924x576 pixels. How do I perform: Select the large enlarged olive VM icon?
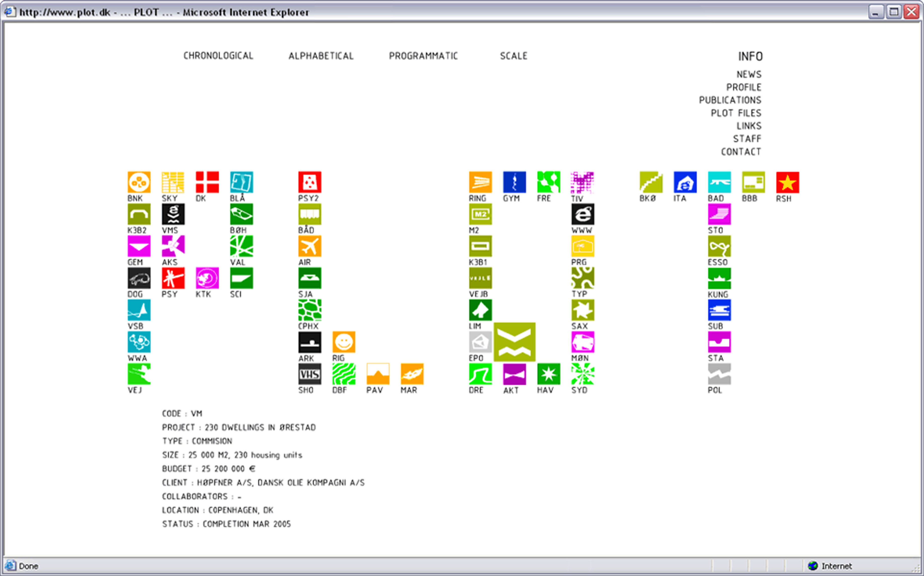[514, 342]
